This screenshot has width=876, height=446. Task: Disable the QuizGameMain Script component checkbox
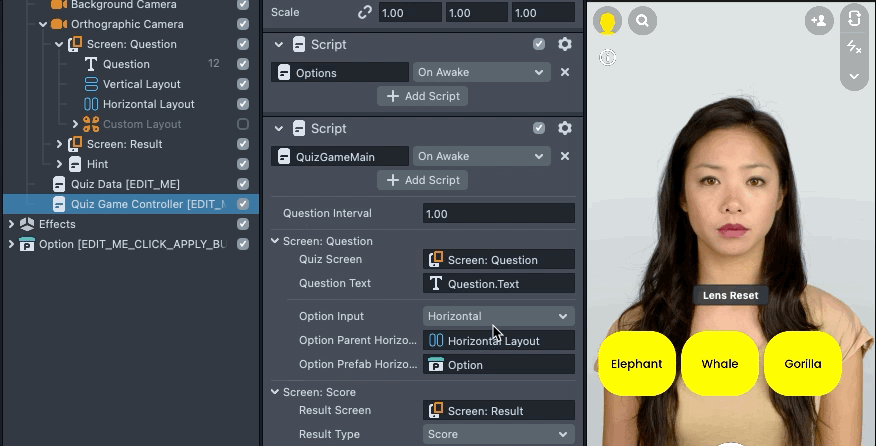tap(539, 128)
